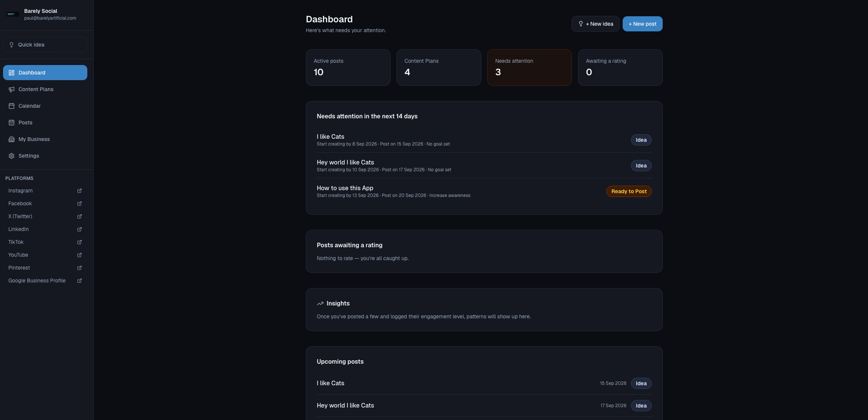Click the + New idea button
Viewport: 868px width, 420px height.
pyautogui.click(x=595, y=24)
